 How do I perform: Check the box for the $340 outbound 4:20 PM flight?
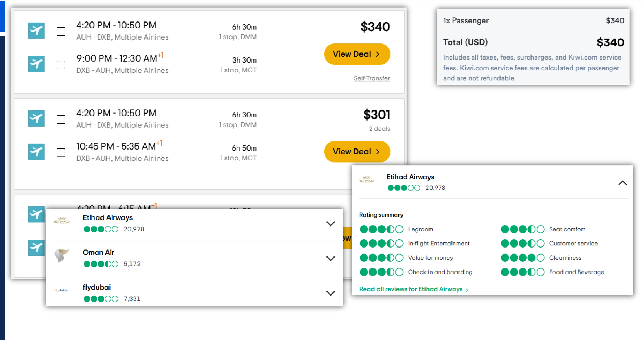coord(61,32)
